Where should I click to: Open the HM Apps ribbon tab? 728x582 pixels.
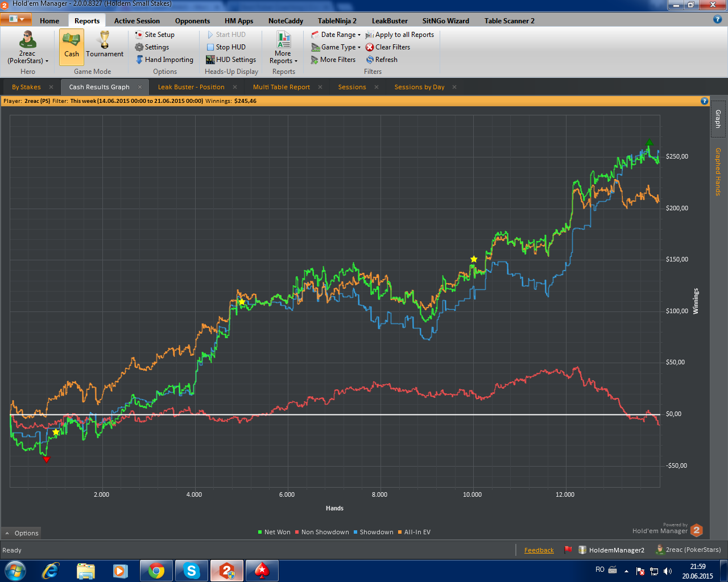pyautogui.click(x=239, y=21)
